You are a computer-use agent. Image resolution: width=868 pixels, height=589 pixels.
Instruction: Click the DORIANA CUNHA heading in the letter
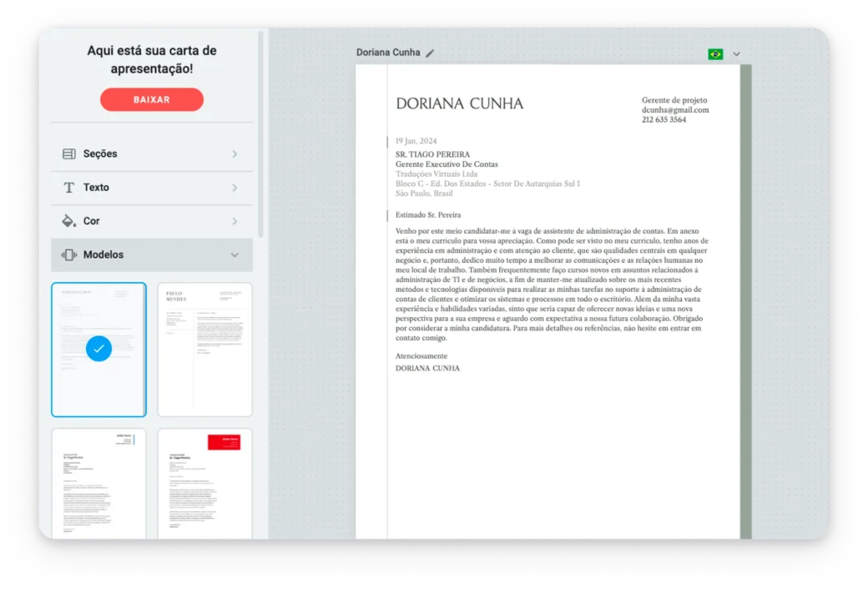tap(459, 104)
